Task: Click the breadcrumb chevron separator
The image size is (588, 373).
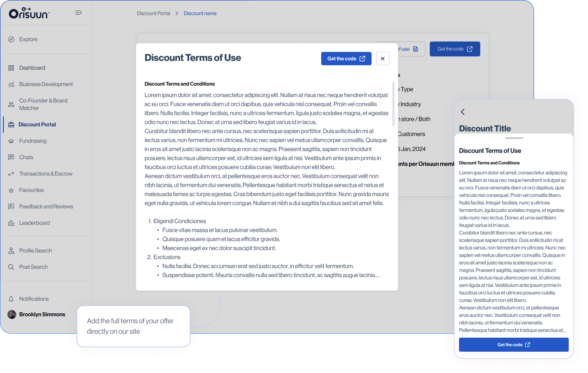Action: [x=177, y=13]
